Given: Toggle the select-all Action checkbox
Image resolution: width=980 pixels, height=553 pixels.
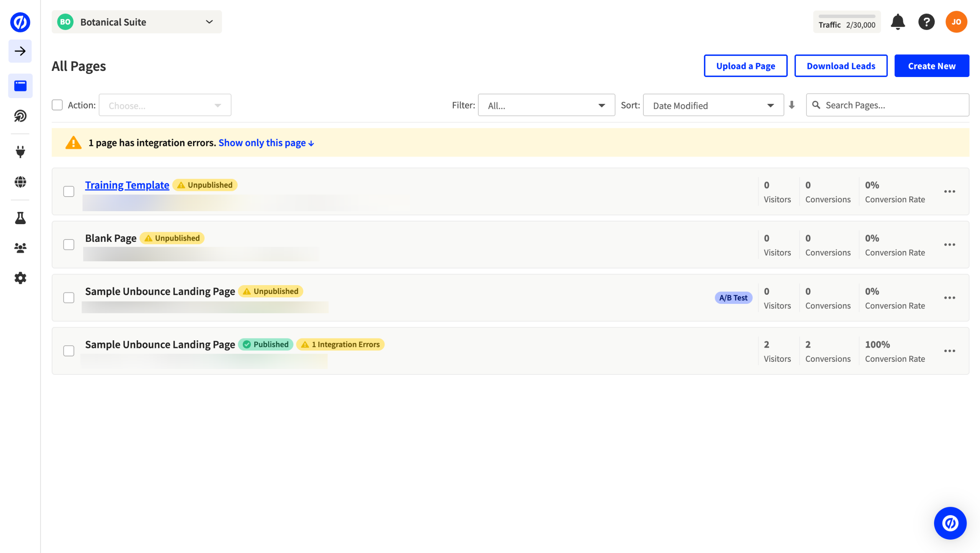Looking at the screenshot, I should coord(57,105).
